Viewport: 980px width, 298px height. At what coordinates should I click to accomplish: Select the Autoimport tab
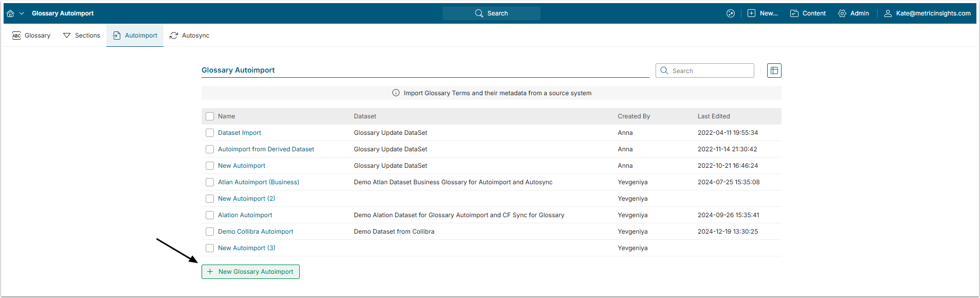(135, 36)
